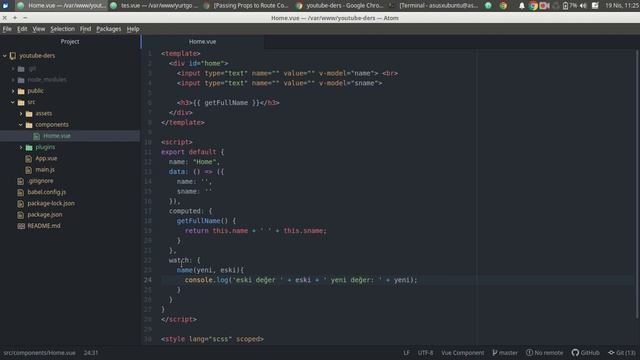Open the applications menu icon in top panel

[5, 5]
